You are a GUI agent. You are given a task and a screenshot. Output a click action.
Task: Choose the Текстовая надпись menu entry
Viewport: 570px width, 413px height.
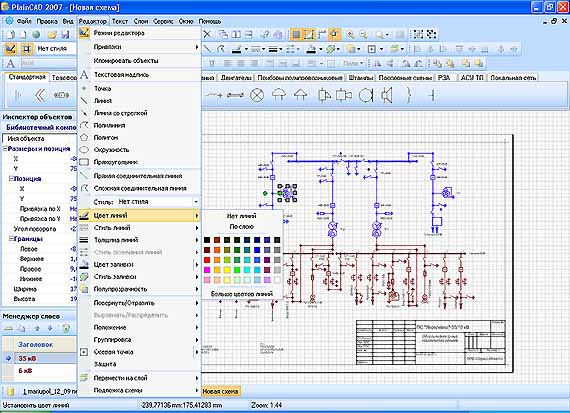point(140,75)
